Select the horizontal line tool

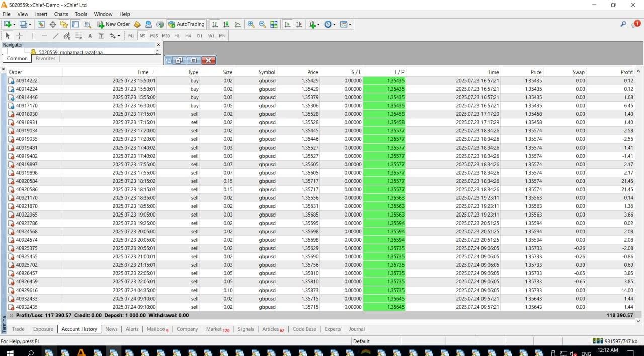coord(44,36)
